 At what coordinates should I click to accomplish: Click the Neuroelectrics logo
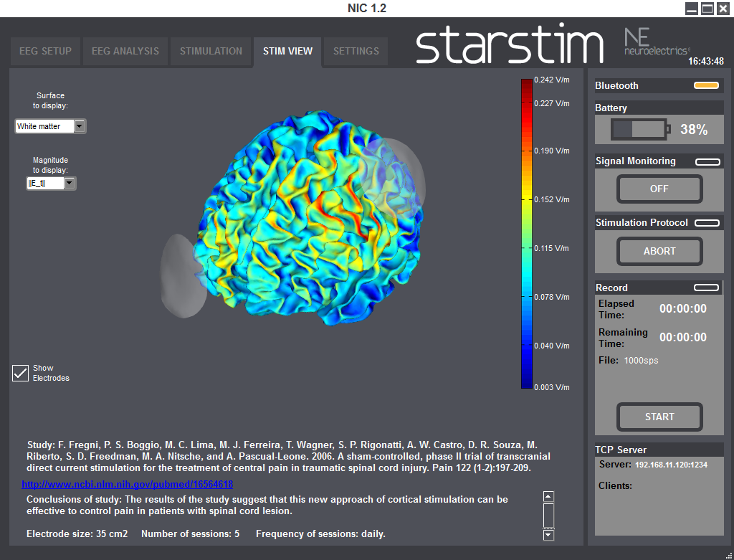[657, 41]
